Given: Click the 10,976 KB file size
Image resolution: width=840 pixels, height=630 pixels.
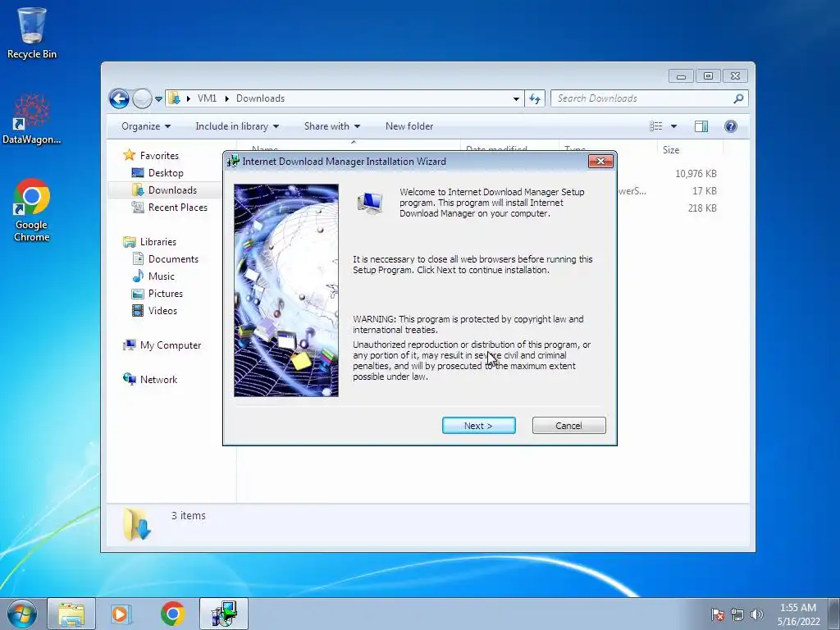Looking at the screenshot, I should tap(696, 174).
